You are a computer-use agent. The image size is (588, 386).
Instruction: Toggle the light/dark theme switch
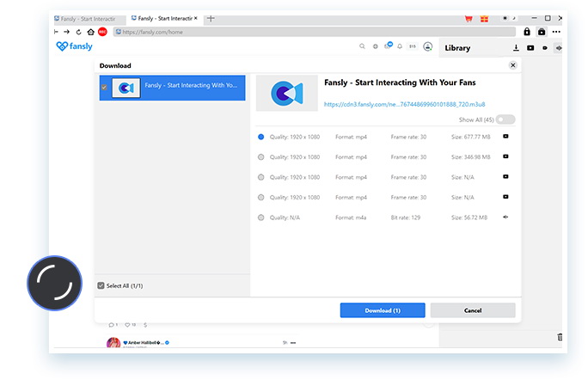509,18
